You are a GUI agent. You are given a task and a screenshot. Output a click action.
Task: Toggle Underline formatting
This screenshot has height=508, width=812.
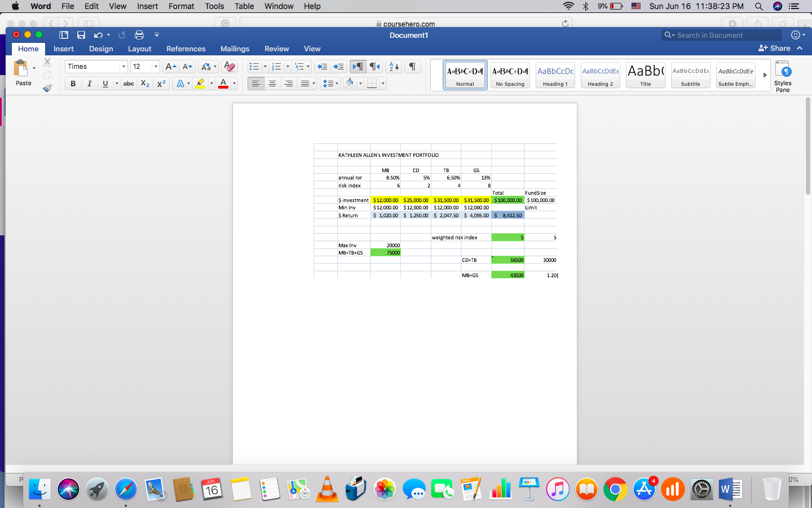click(x=105, y=84)
